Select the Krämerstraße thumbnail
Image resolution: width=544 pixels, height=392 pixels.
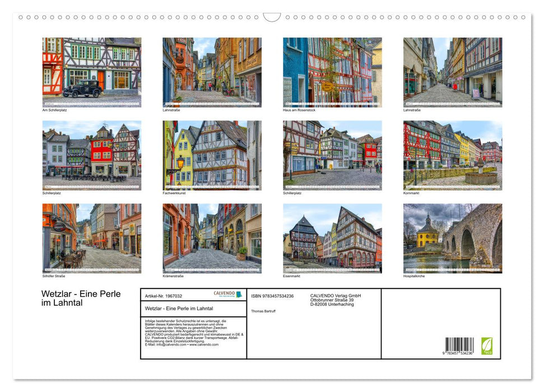212,238
